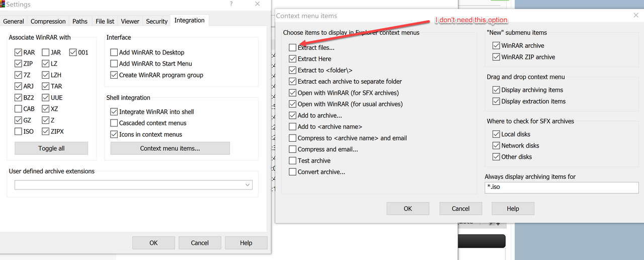The height and width of the screenshot is (260, 644).
Task: Enable the CAB association checkbox
Action: [x=18, y=109]
